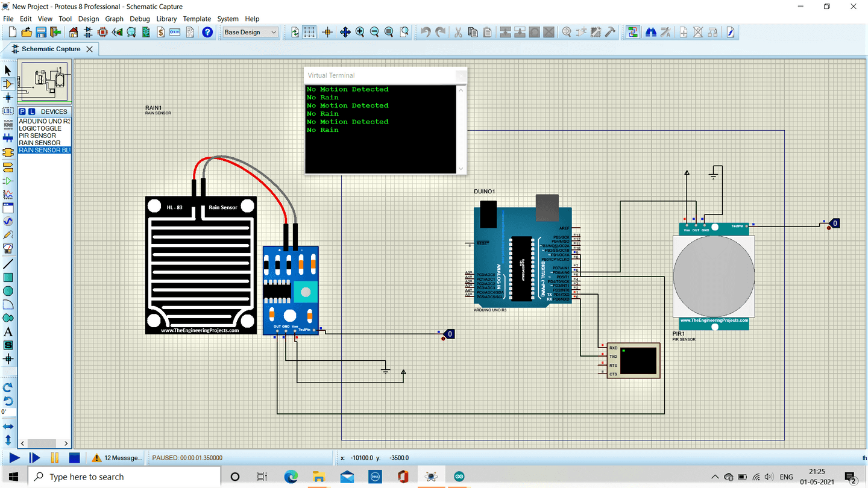This screenshot has width=868, height=488.
Task: Choose the Wire Label mode (LBL) tool
Action: (x=8, y=111)
